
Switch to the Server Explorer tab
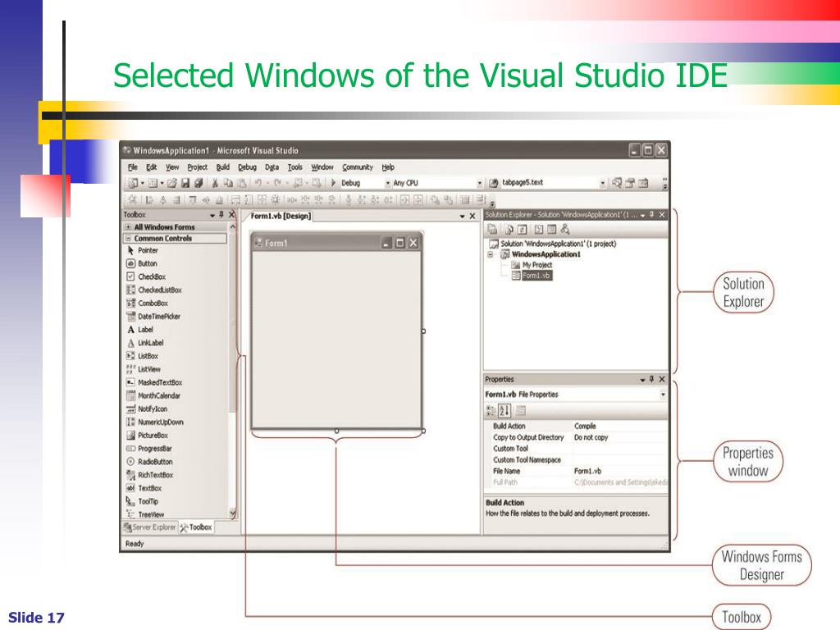pyautogui.click(x=149, y=527)
